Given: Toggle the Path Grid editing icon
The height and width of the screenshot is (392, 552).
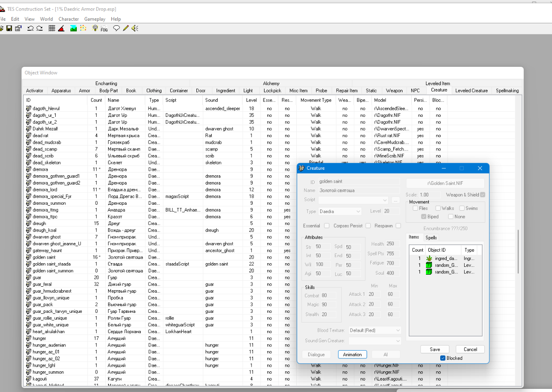Looking at the screenshot, I should (83, 29).
